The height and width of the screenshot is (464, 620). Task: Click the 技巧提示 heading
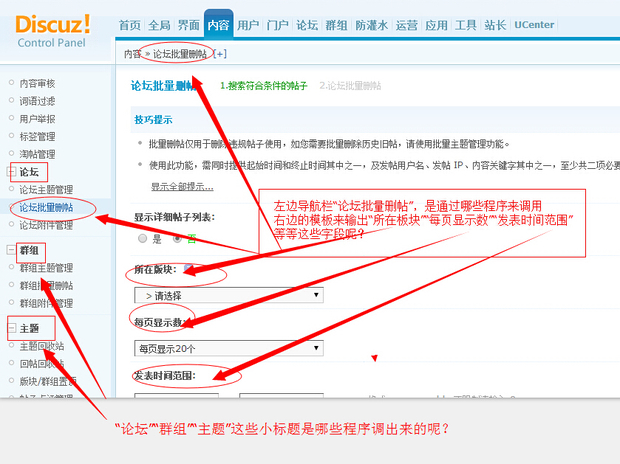153,119
